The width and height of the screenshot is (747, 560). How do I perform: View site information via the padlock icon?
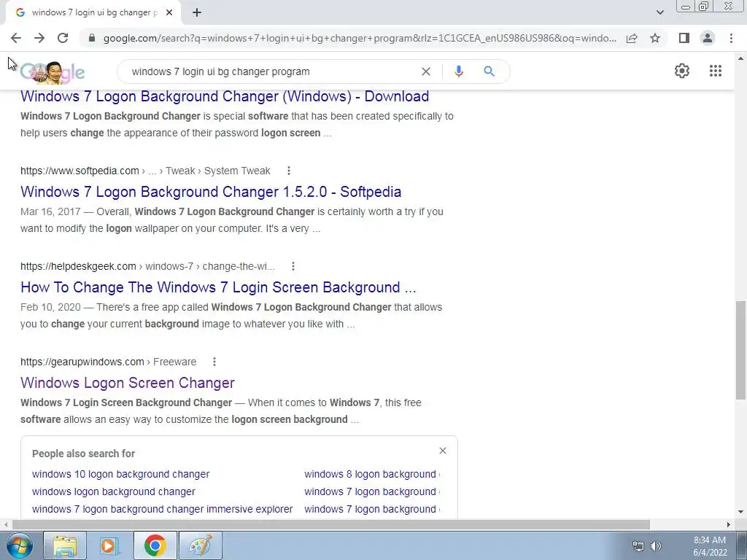point(92,38)
